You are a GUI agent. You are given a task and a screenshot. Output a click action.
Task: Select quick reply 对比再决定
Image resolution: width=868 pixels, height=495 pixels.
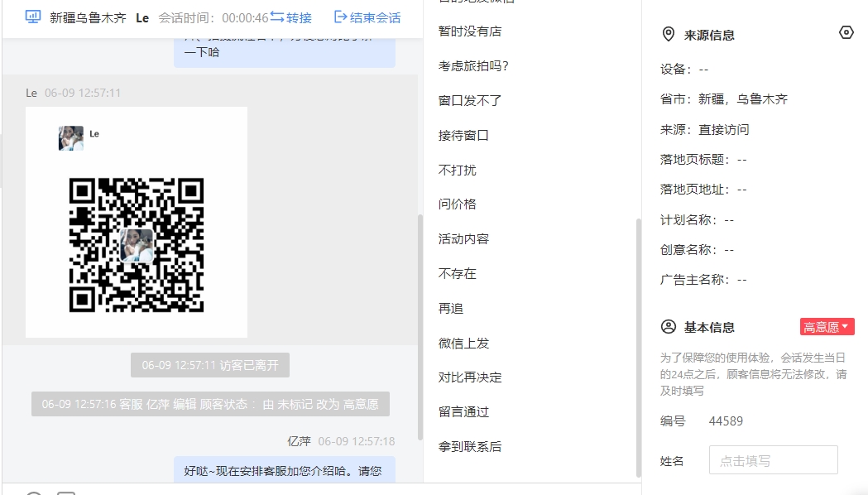tap(470, 377)
